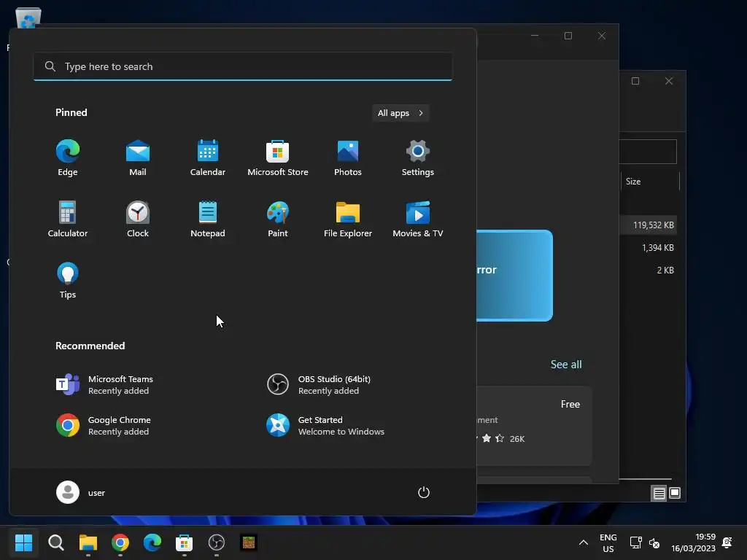The image size is (747, 560).
Task: Open the Paint app
Action: [x=278, y=219]
